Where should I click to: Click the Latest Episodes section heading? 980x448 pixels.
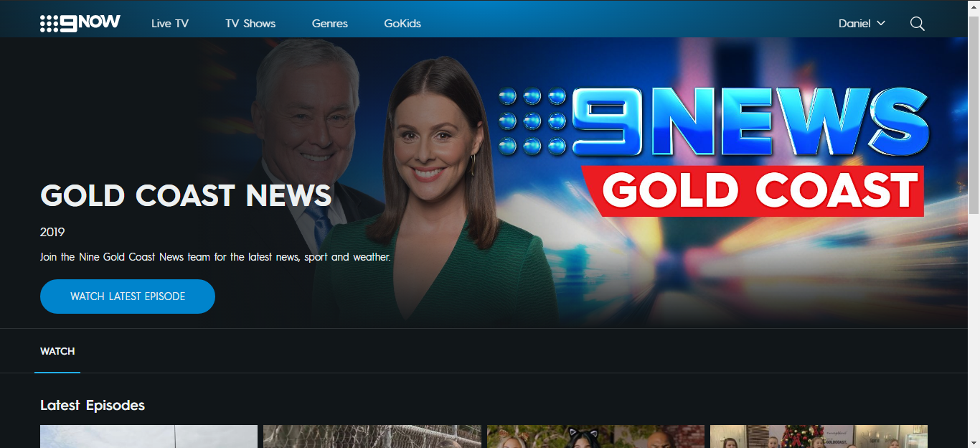click(x=93, y=406)
